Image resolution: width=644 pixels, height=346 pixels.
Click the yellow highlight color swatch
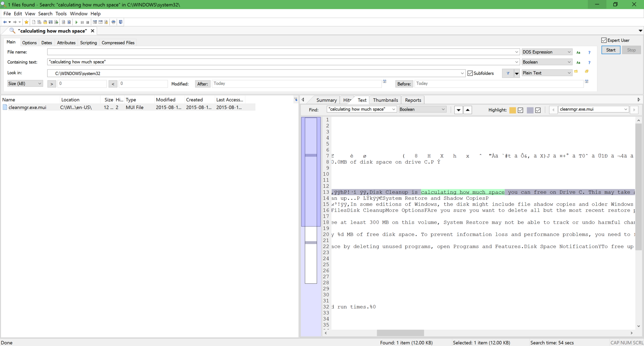click(512, 110)
